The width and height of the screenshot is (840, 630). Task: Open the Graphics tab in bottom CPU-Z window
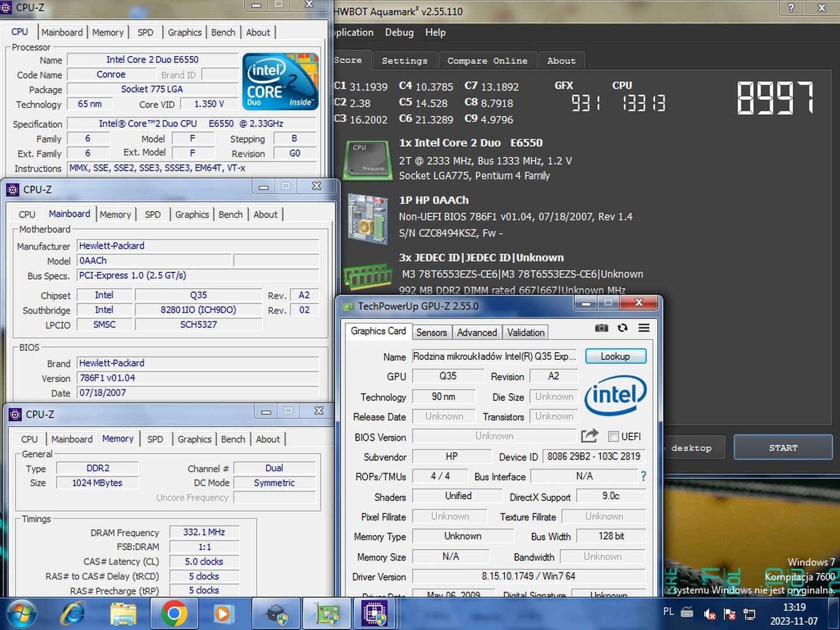point(194,439)
